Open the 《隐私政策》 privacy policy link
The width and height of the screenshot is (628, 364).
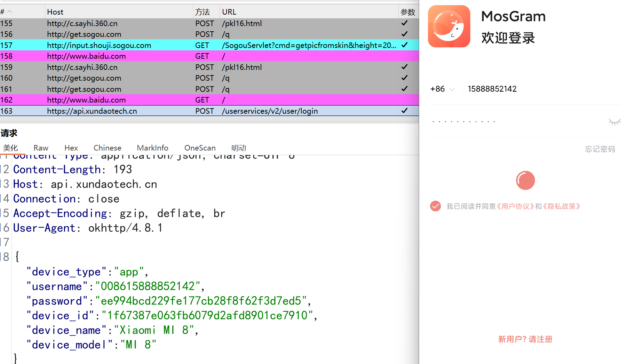tap(561, 206)
